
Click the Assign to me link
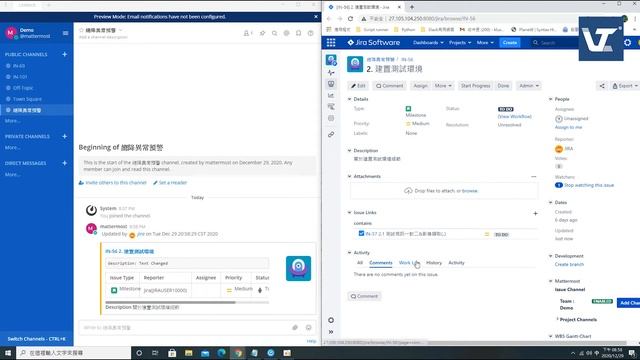coord(569,127)
